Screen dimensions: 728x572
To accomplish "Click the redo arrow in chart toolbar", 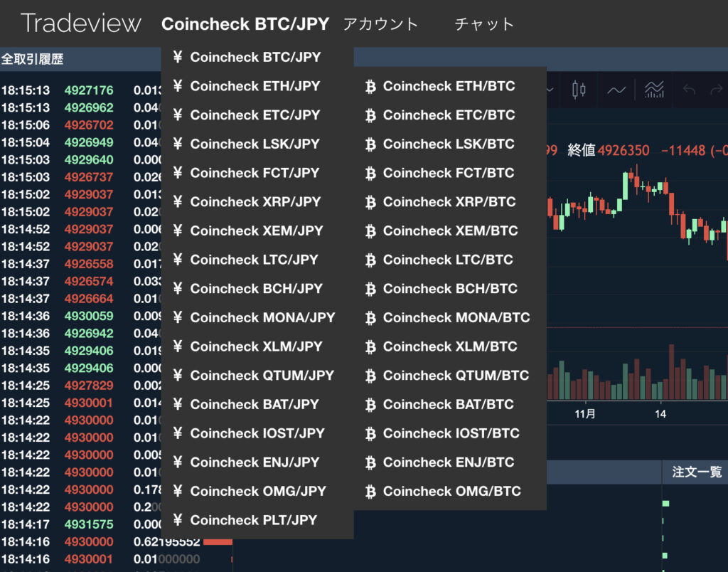I will click(x=718, y=90).
